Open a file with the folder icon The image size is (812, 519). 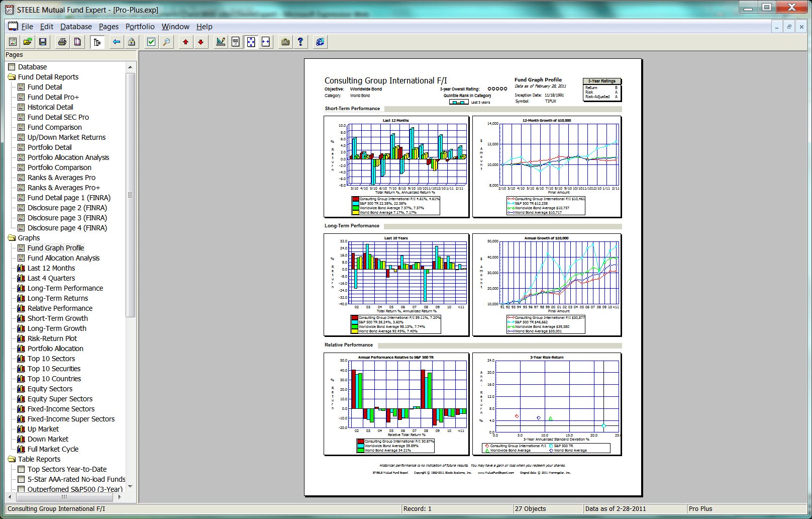(x=28, y=42)
